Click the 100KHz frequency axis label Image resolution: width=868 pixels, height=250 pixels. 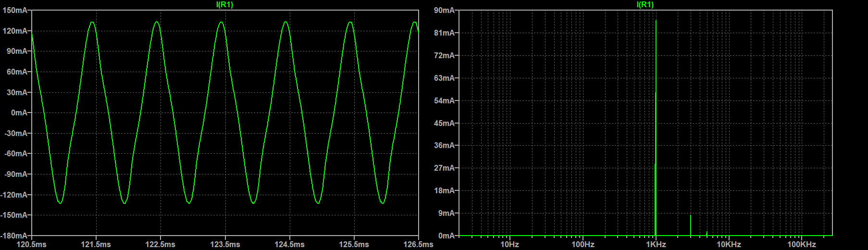(x=802, y=244)
